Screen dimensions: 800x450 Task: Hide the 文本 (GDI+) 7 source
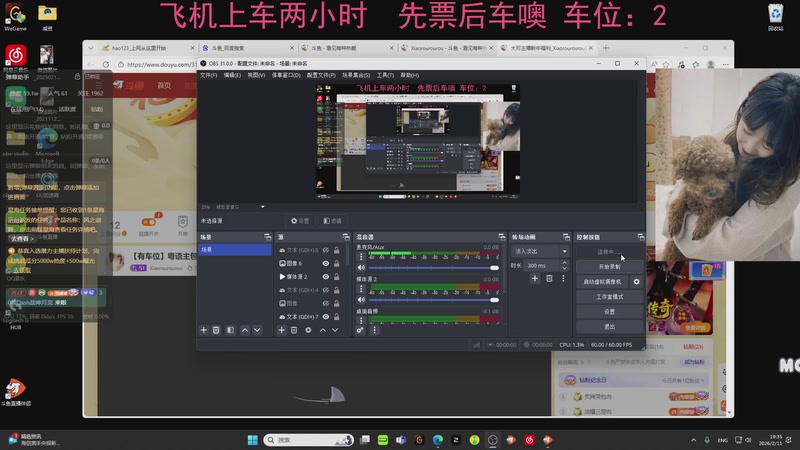click(x=326, y=316)
